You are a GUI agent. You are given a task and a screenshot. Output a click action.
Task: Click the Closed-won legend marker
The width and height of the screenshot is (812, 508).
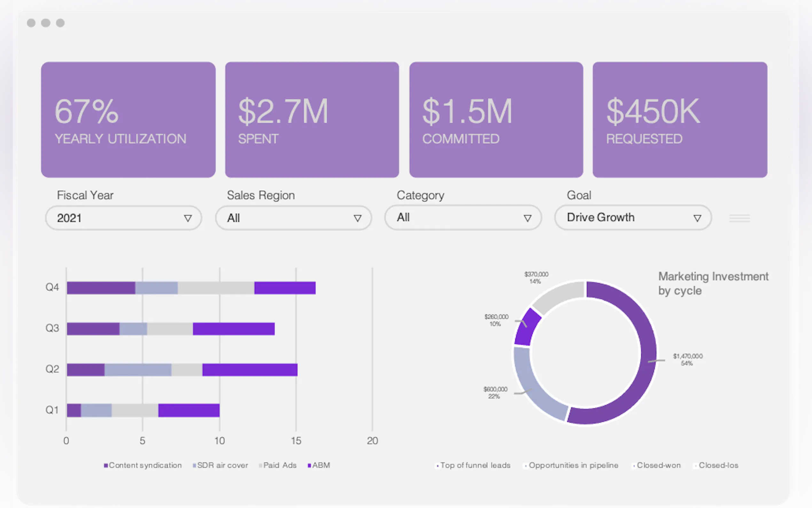click(634, 466)
